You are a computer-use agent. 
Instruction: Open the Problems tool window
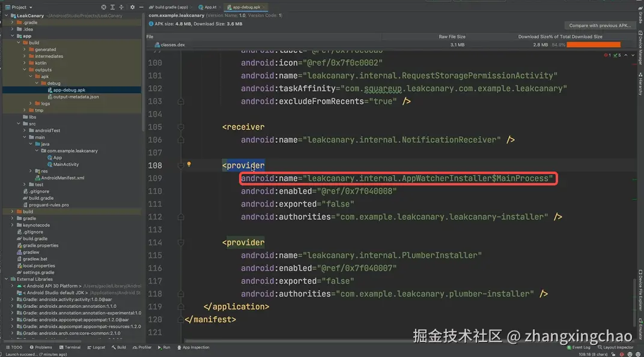41,347
